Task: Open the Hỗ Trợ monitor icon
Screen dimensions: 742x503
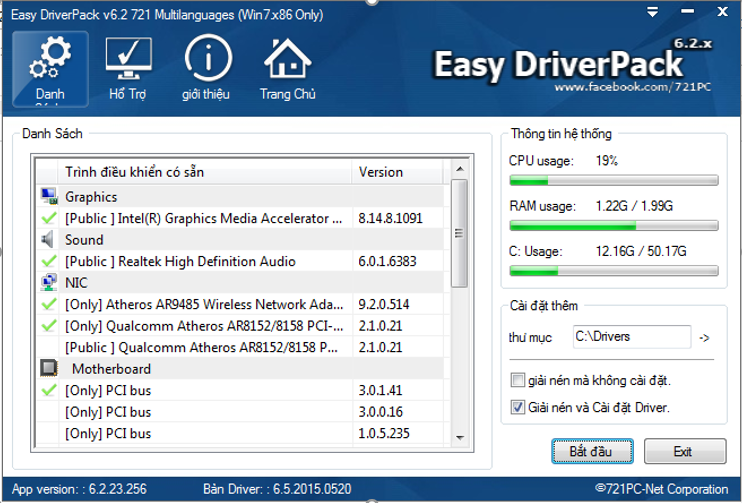Action: point(128,69)
